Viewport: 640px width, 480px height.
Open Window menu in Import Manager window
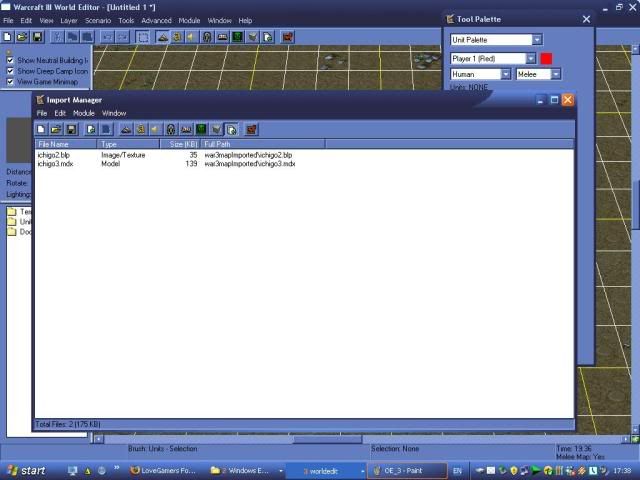[x=114, y=113]
